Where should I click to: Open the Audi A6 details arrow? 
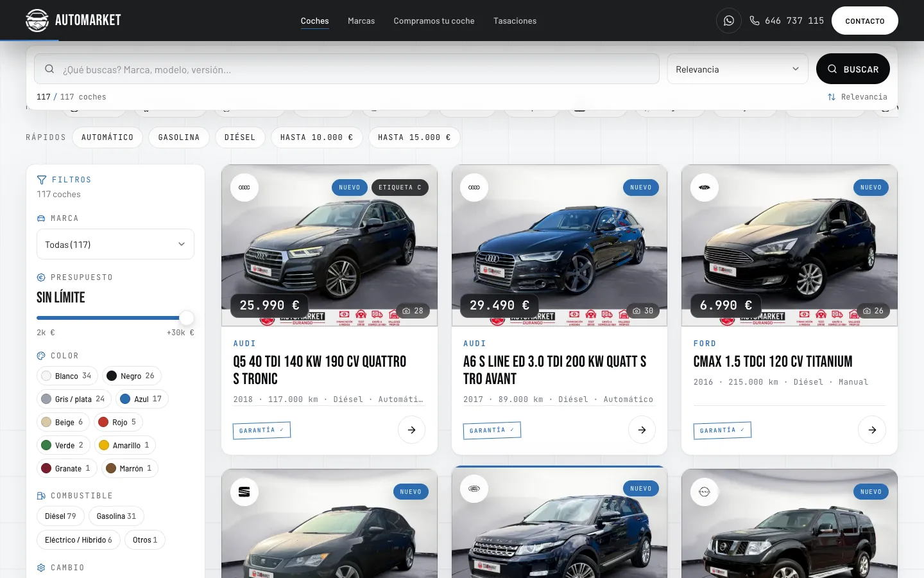[642, 430]
